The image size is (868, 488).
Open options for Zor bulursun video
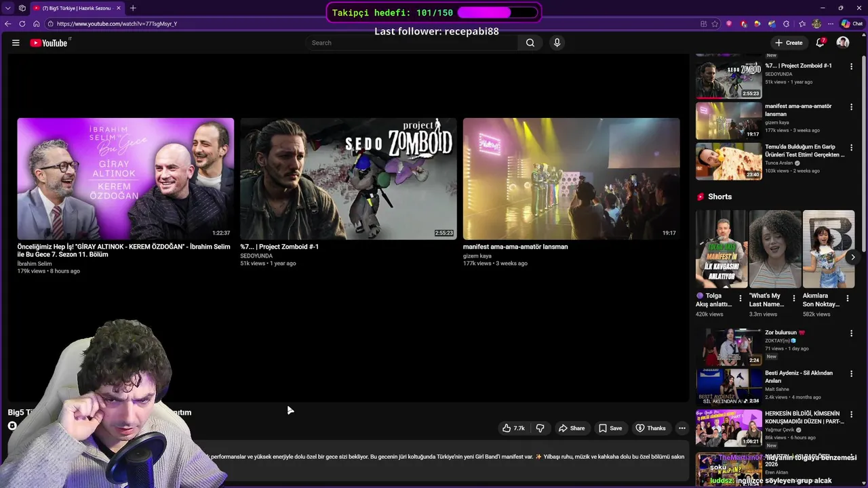pos(851,333)
